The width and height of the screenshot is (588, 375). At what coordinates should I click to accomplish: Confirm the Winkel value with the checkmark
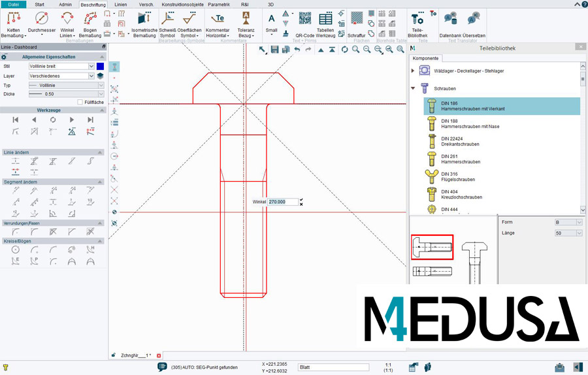[301, 200]
